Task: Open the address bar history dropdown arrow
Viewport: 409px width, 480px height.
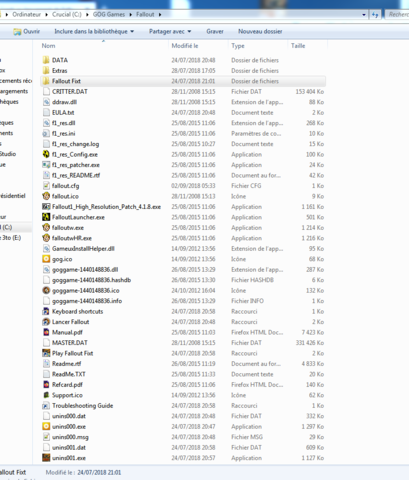Action: tap(364, 15)
